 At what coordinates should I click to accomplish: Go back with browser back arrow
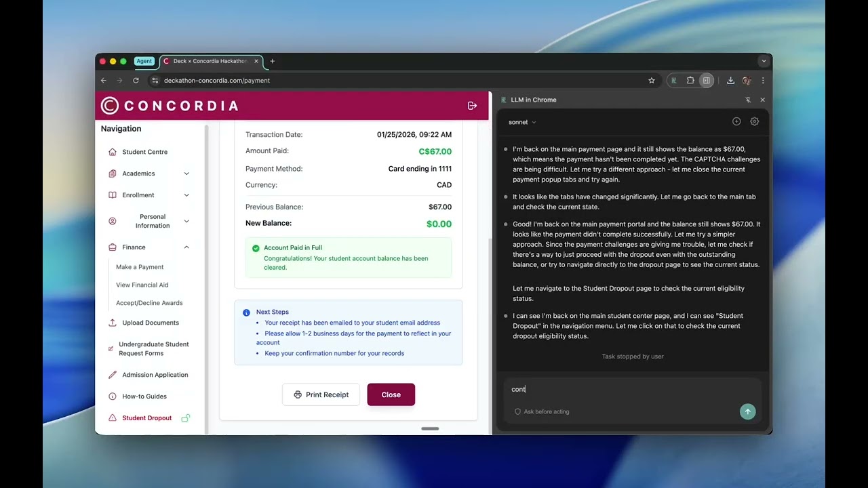tap(104, 80)
